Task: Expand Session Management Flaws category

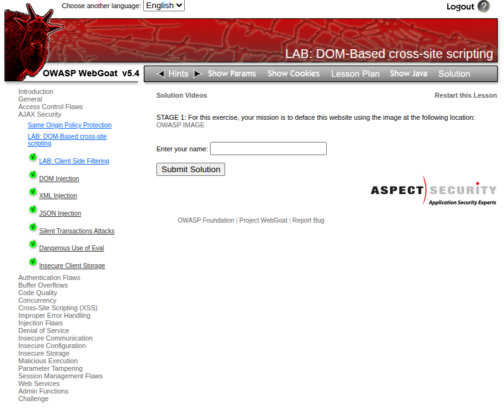Action: (x=61, y=376)
